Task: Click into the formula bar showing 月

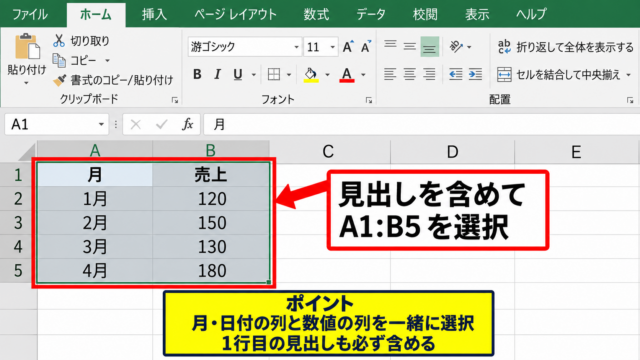Action: [x=422, y=124]
